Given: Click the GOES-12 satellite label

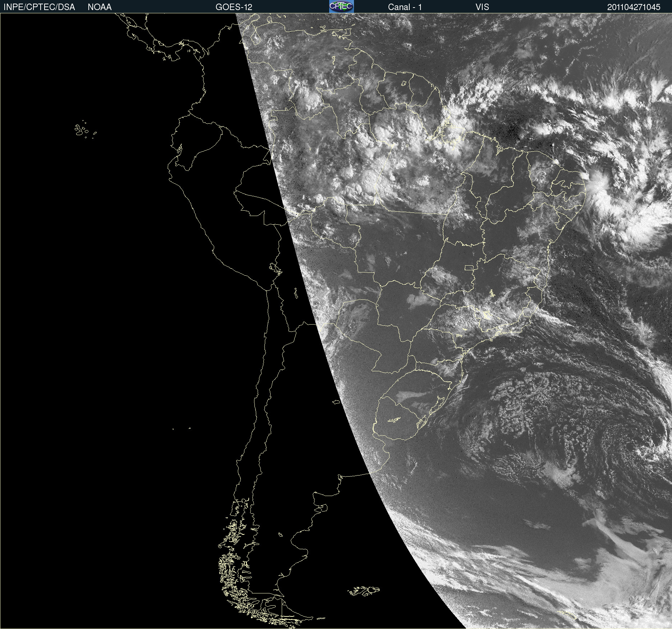Looking at the screenshot, I should click(234, 7).
